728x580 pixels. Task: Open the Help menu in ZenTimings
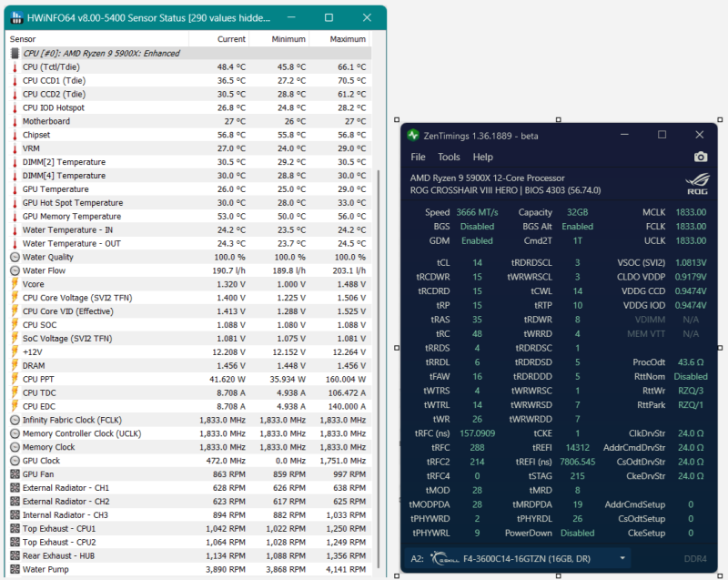click(x=483, y=157)
